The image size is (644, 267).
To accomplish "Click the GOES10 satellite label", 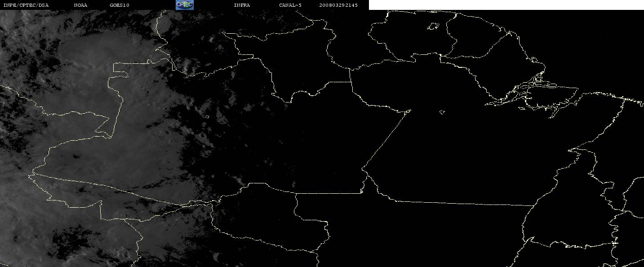I will tap(120, 5).
